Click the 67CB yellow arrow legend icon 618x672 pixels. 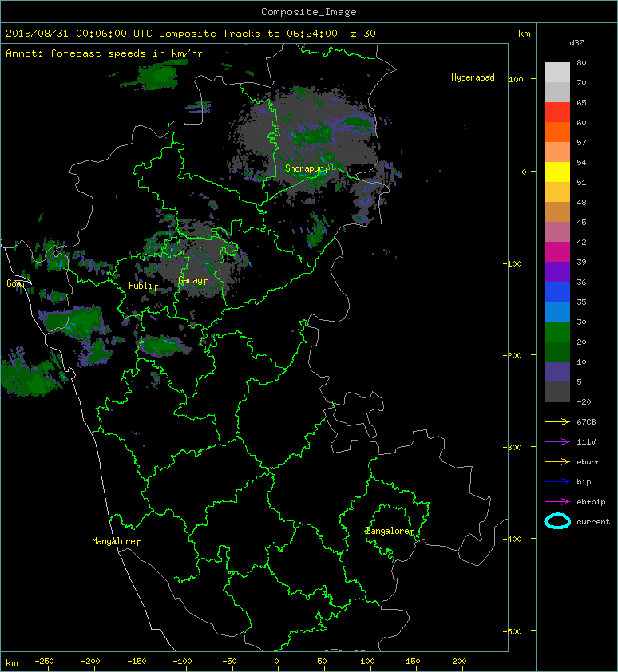(x=557, y=421)
